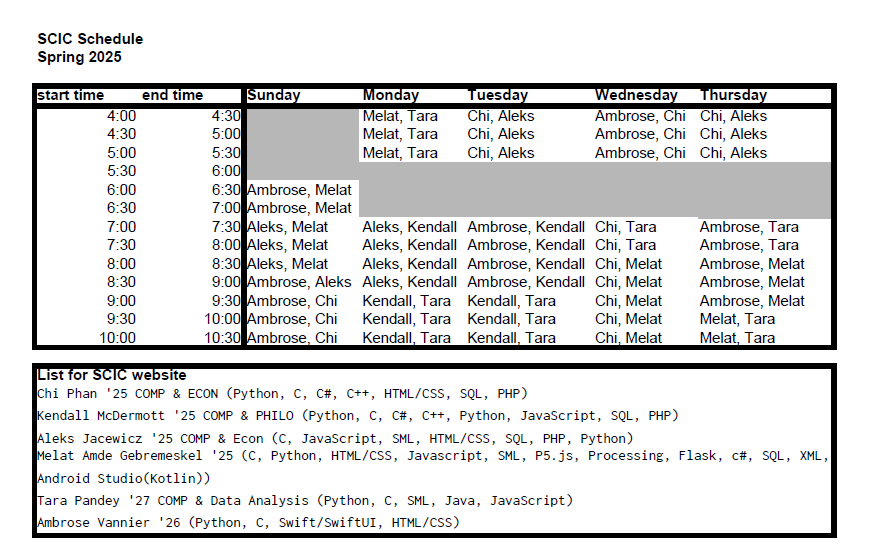Screen dimensions: 870x554
Task: Click the 'Sunday' column header
Action: [x=274, y=95]
